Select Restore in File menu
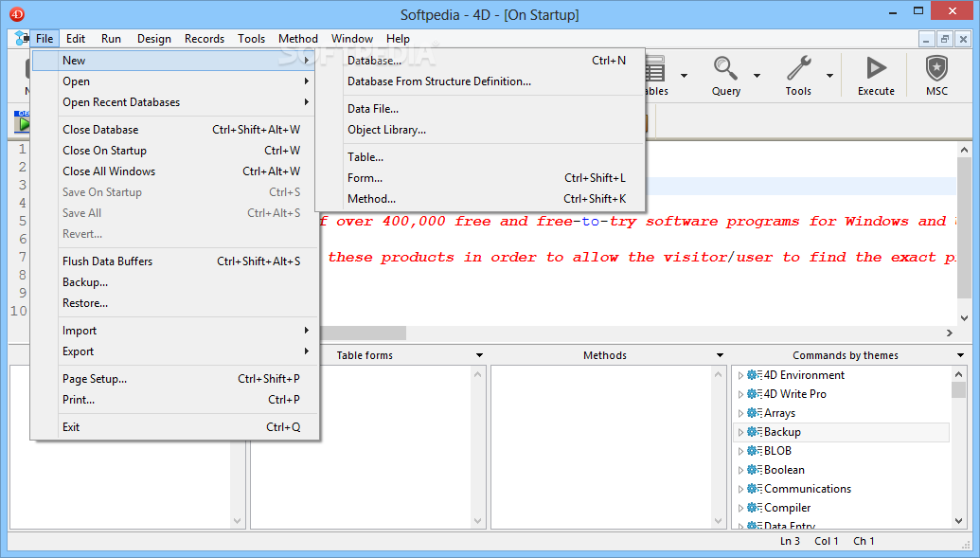 click(x=175, y=303)
